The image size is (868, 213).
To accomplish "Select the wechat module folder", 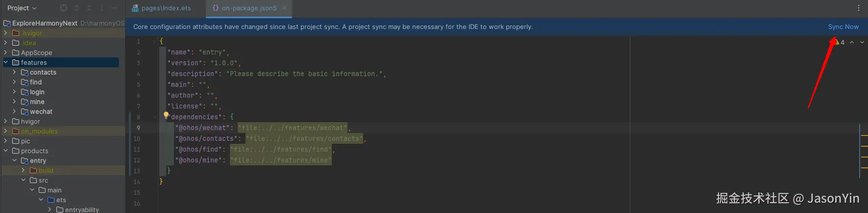I will pyautogui.click(x=41, y=111).
